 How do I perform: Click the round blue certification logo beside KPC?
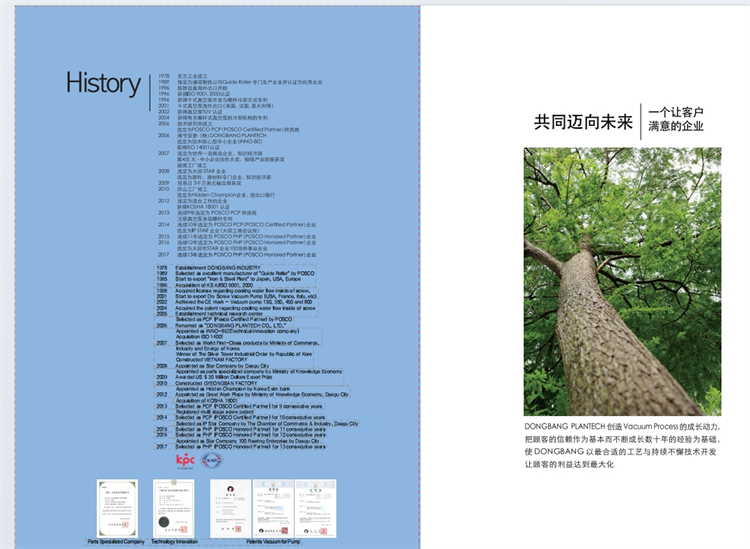(x=211, y=461)
